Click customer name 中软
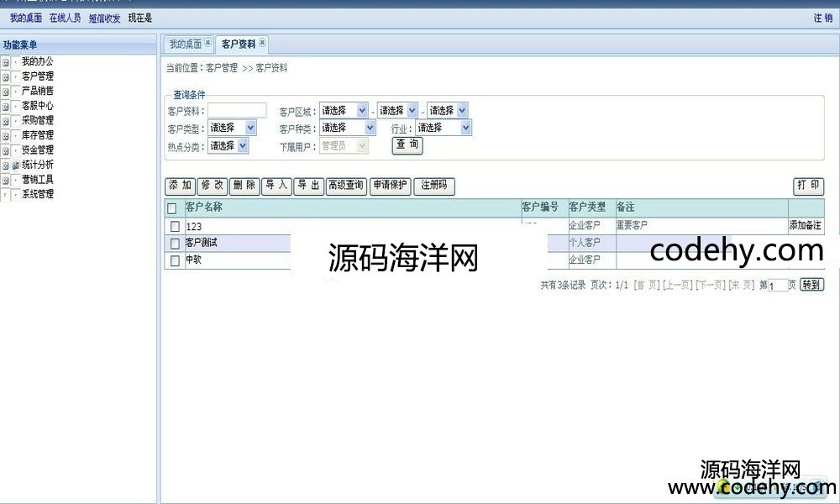Image resolution: width=840 pixels, height=504 pixels. [193, 260]
